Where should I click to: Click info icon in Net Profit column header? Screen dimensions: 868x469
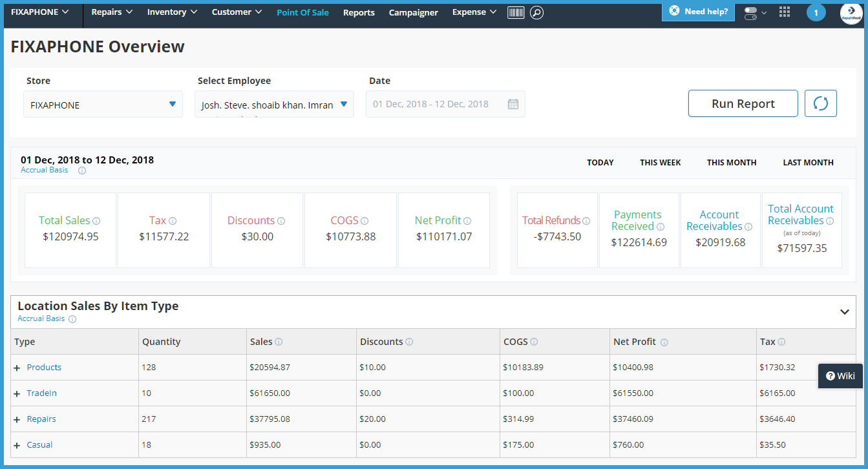664,342
